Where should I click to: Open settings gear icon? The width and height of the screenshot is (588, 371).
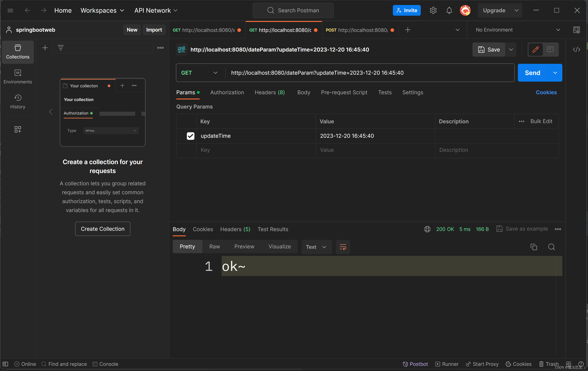click(433, 10)
